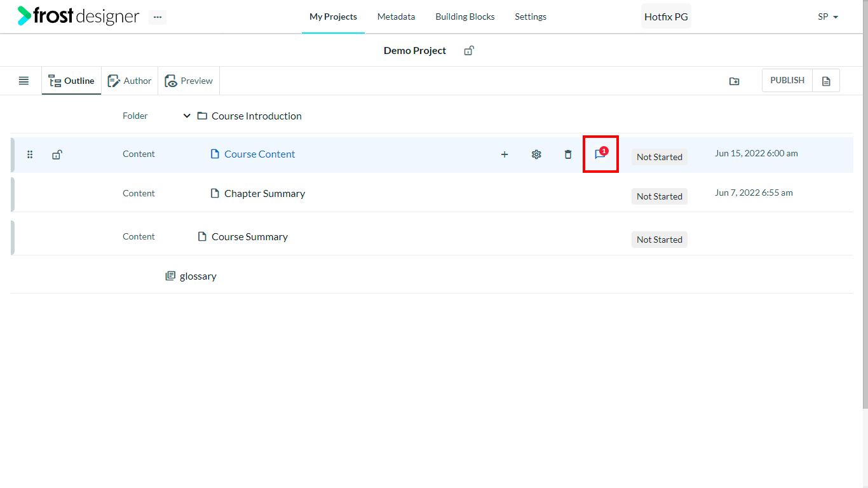Open comments for Course Content
Viewport: 868px width, 488px height.
click(x=600, y=154)
